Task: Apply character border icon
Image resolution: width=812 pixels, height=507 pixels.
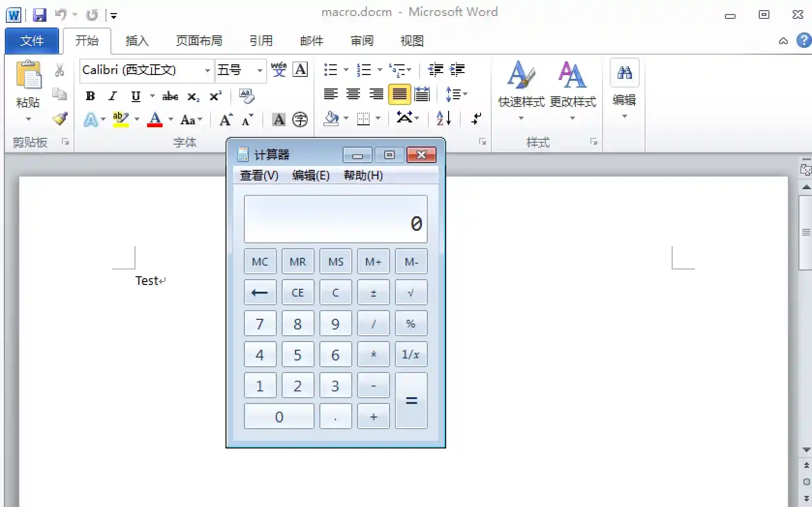Action: [301, 70]
